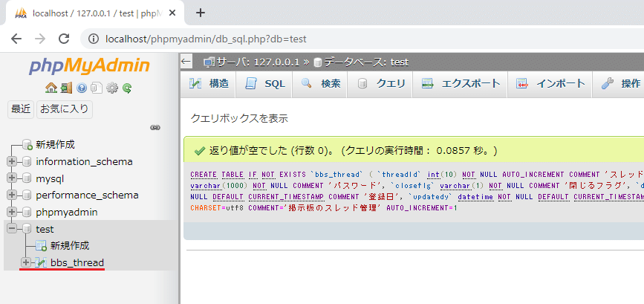
Task: Click the phpMyAdmin home icon
Action: [x=51, y=88]
